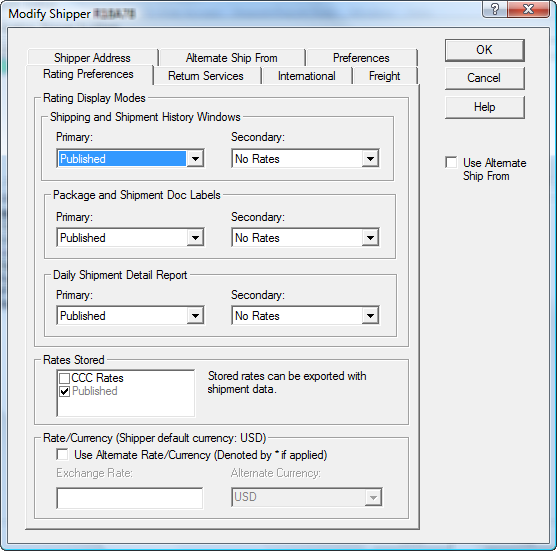
Task: Close the Modify Shipper dialog with X
Action: click(x=529, y=9)
